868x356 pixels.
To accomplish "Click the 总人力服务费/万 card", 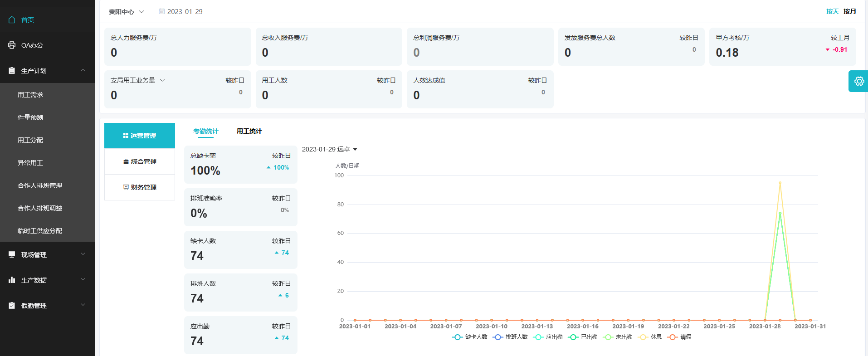I will coord(177,47).
